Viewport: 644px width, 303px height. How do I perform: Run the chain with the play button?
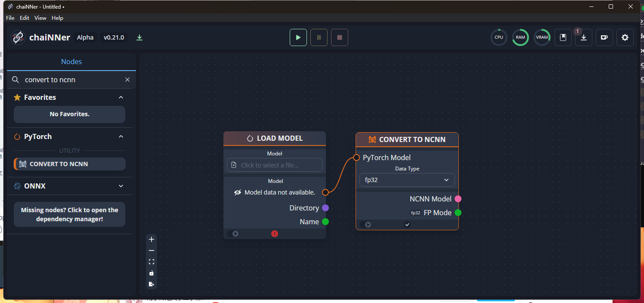(298, 37)
